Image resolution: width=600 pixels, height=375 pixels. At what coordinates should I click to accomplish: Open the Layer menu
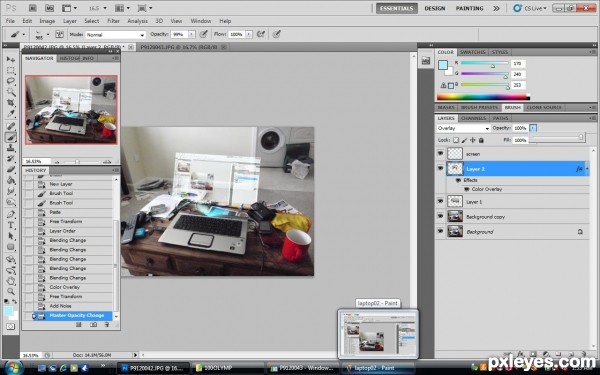tap(70, 21)
